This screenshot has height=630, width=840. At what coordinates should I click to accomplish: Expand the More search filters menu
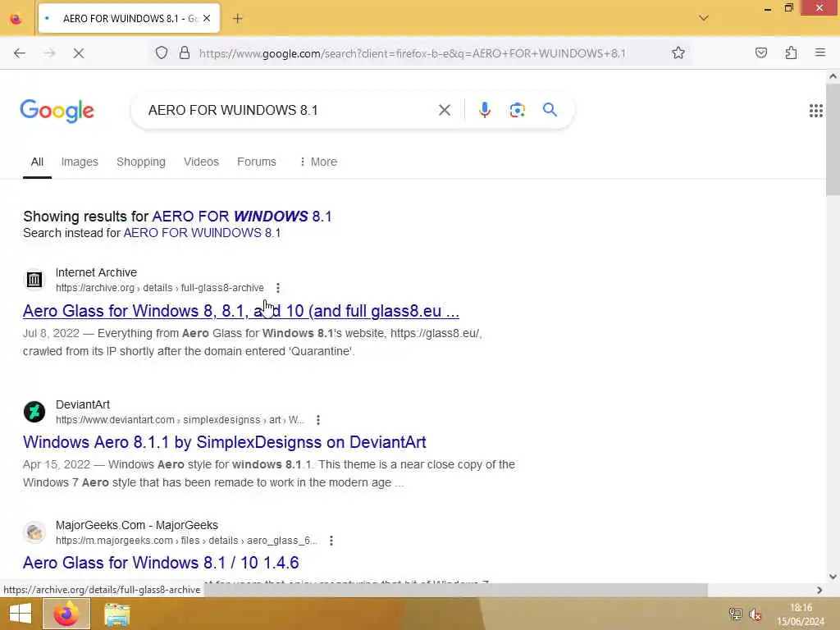[318, 162]
